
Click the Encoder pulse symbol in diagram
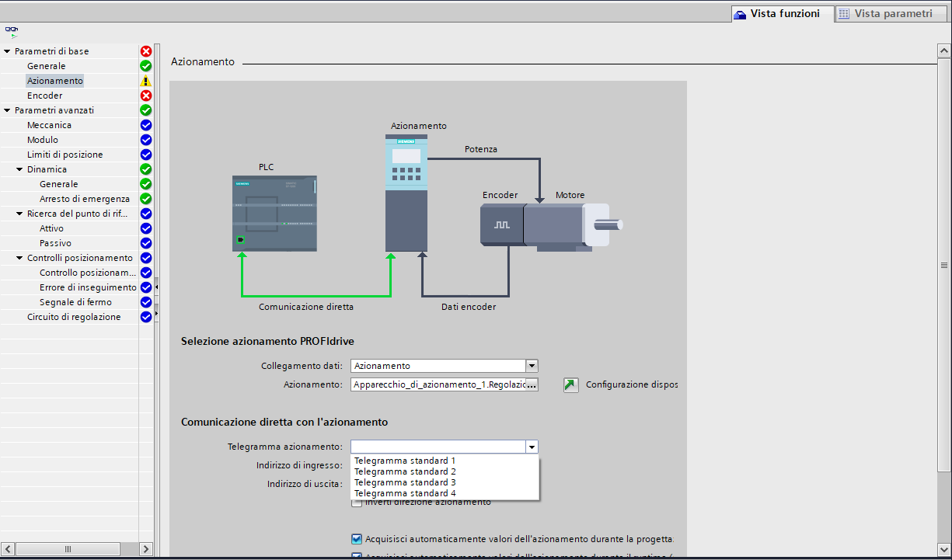[x=501, y=224]
